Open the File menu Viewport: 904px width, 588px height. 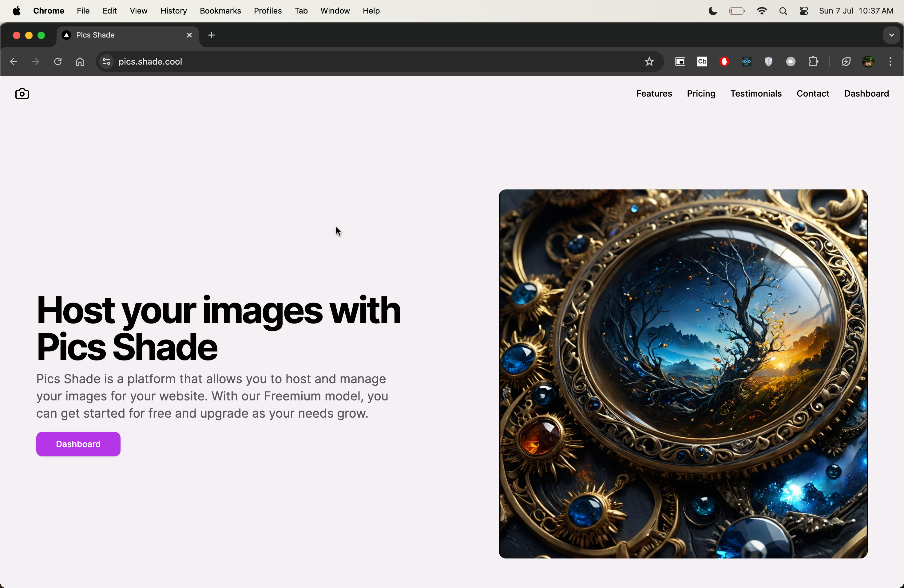point(83,11)
